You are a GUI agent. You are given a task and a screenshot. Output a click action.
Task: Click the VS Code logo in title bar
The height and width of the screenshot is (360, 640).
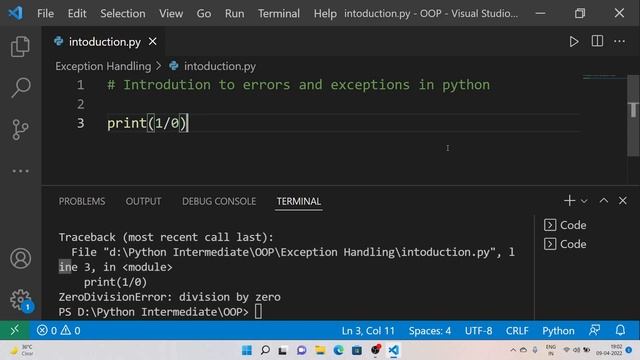tap(16, 13)
